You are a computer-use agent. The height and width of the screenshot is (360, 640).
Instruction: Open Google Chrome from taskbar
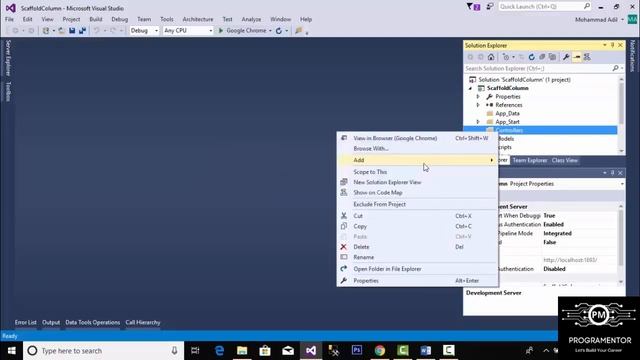[380, 351]
